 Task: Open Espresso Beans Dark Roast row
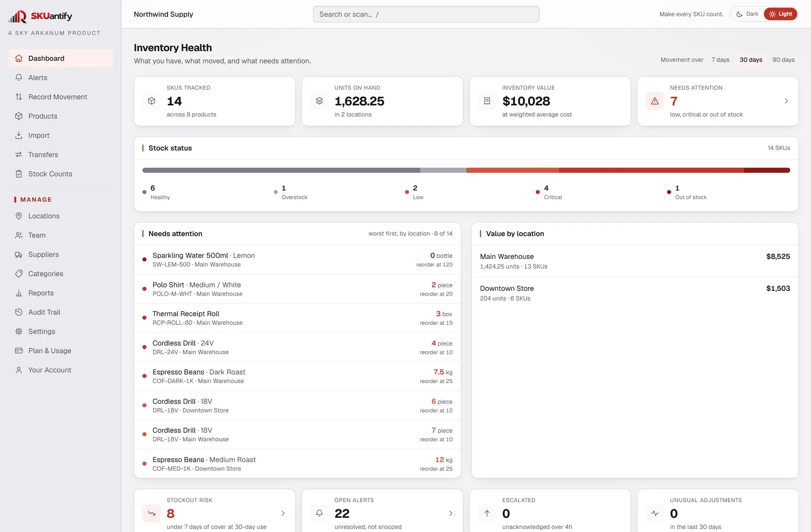(x=298, y=376)
